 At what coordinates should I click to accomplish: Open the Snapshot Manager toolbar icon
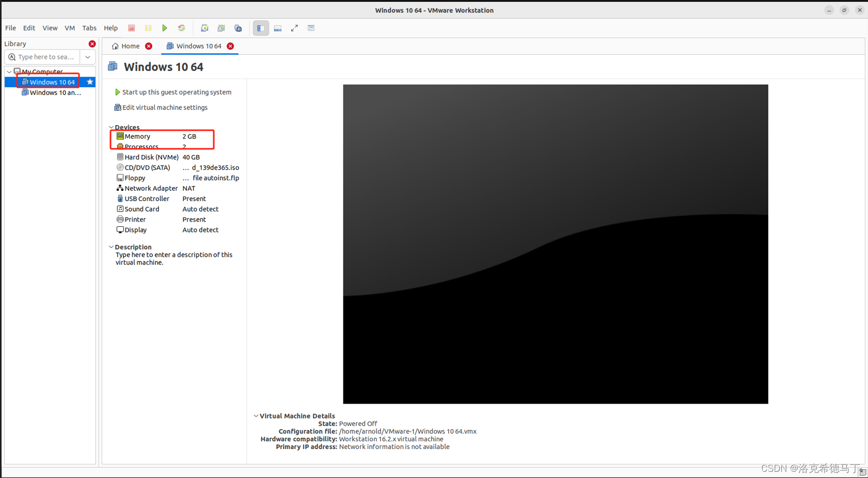pos(238,28)
